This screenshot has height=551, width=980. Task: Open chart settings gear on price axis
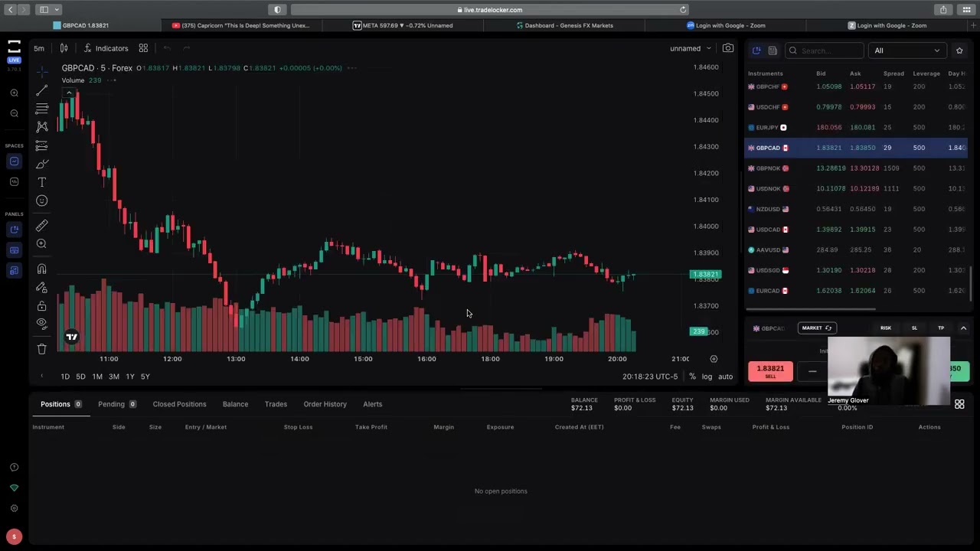714,359
